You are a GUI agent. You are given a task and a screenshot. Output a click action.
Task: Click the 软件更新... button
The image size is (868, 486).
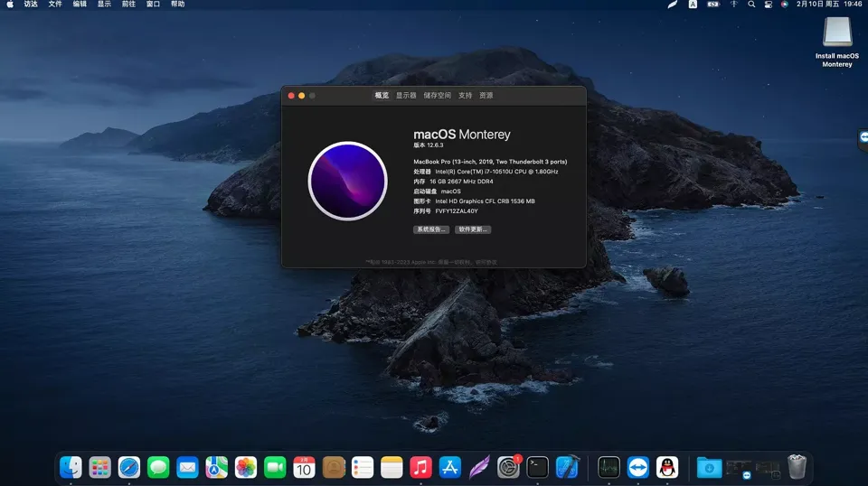pos(473,229)
